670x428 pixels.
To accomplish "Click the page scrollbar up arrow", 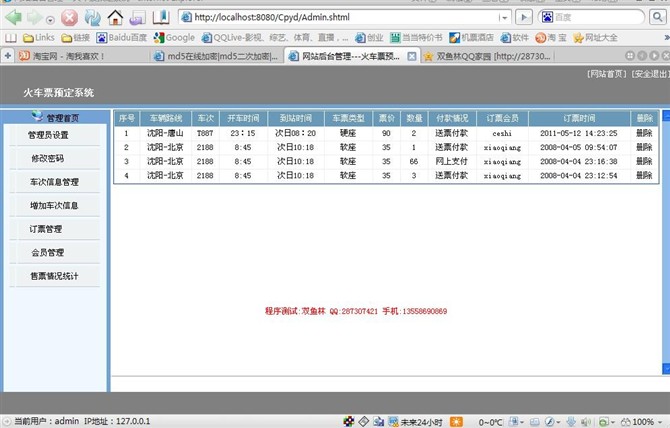I will tap(666, 115).
